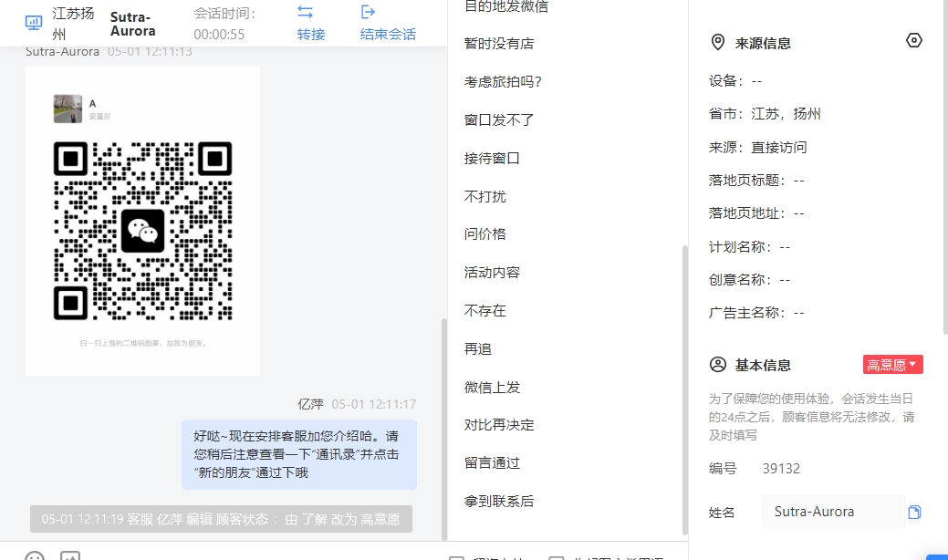
Task: Click the quick replies list scrollbar
Action: (x=684, y=389)
